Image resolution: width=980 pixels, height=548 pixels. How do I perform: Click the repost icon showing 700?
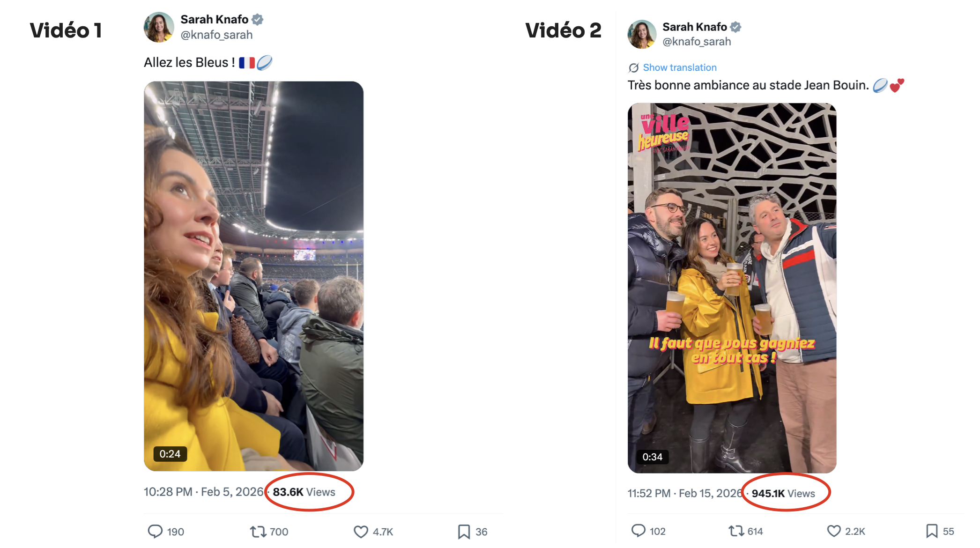258,532
